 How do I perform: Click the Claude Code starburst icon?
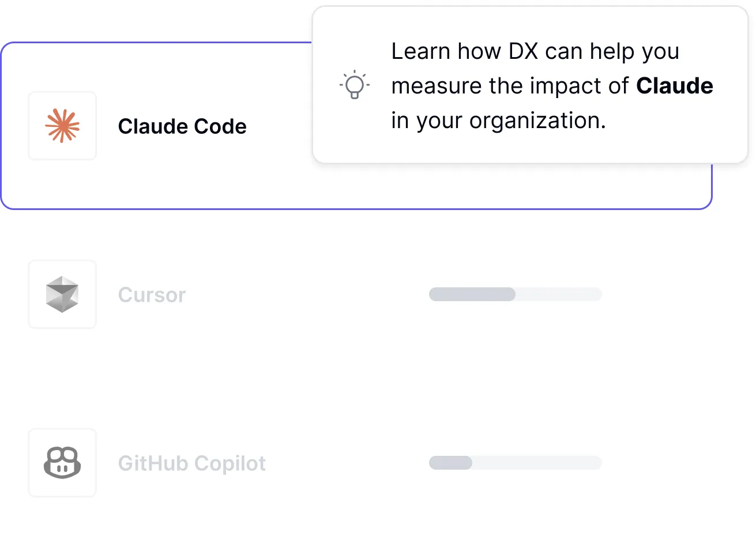62,126
